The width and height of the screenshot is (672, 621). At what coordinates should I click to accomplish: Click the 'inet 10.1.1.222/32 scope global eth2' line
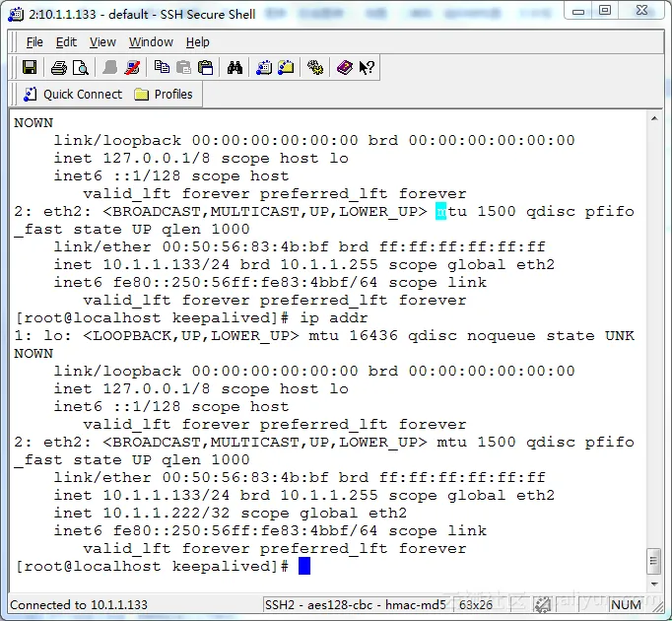[x=231, y=513]
